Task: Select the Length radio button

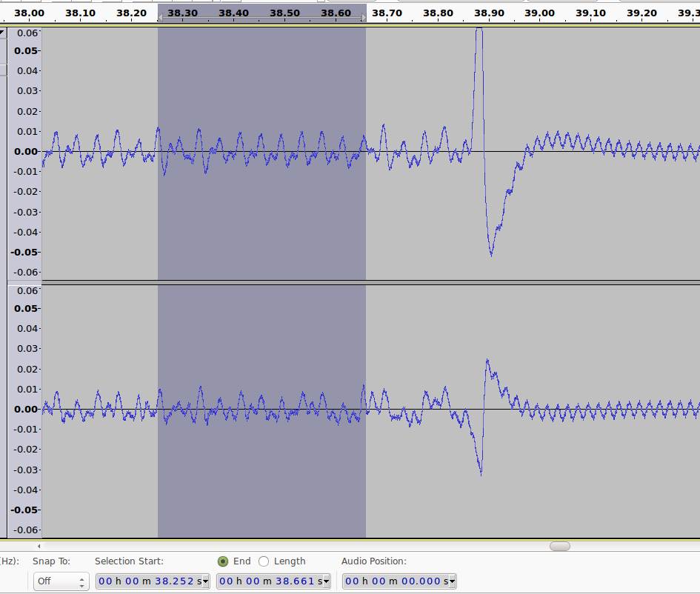Action: (x=264, y=561)
